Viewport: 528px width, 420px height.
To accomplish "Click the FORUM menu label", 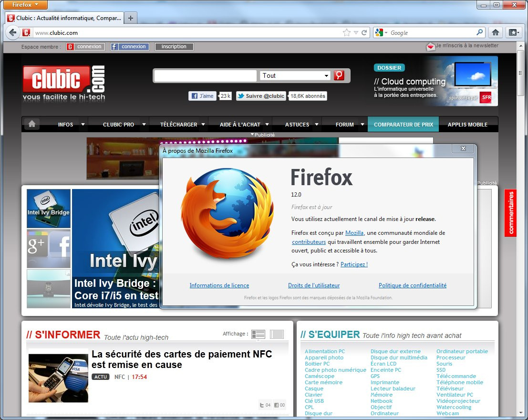I will point(345,125).
